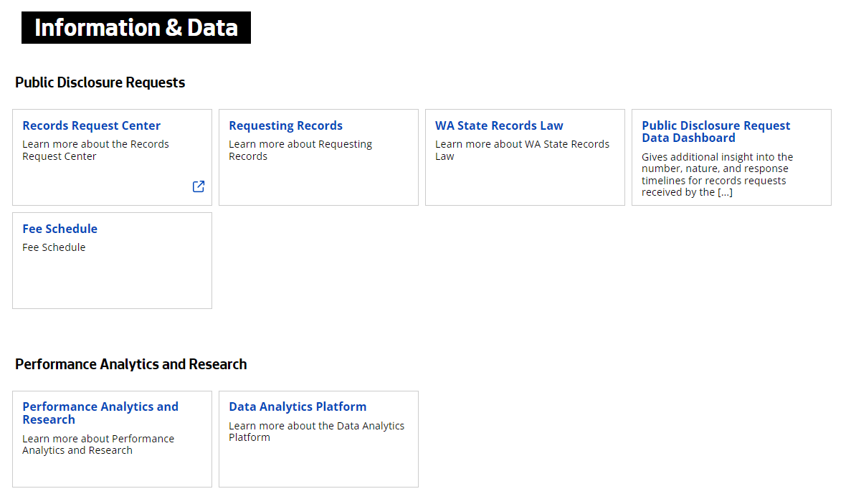Click the plain "Fee Schedule" description text under the title
Image resolution: width=851 pixels, height=504 pixels.
point(54,247)
